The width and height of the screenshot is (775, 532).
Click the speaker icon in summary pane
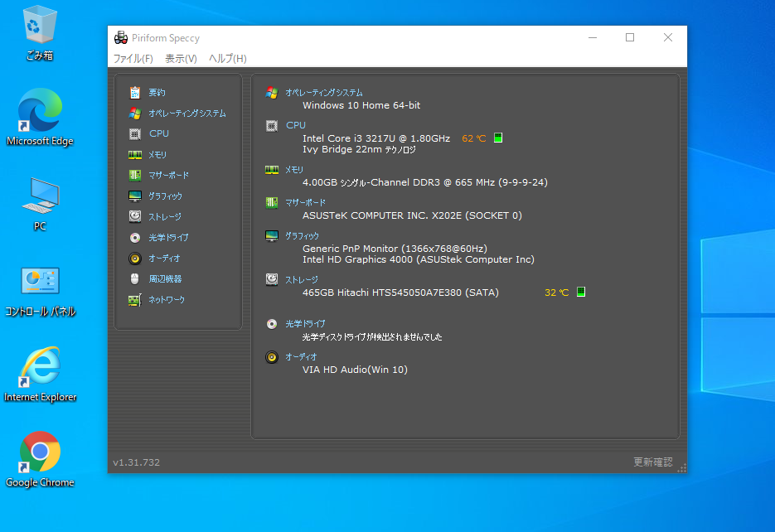272,356
